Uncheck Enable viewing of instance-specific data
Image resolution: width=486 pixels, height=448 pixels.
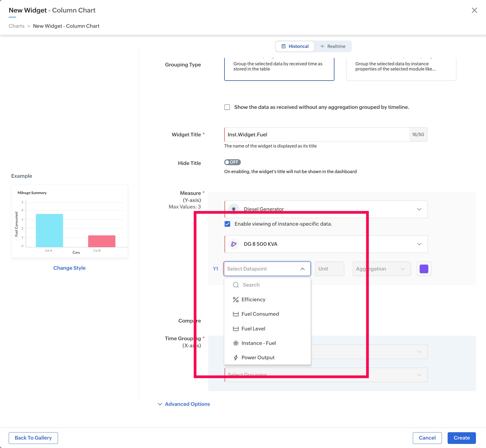click(227, 224)
